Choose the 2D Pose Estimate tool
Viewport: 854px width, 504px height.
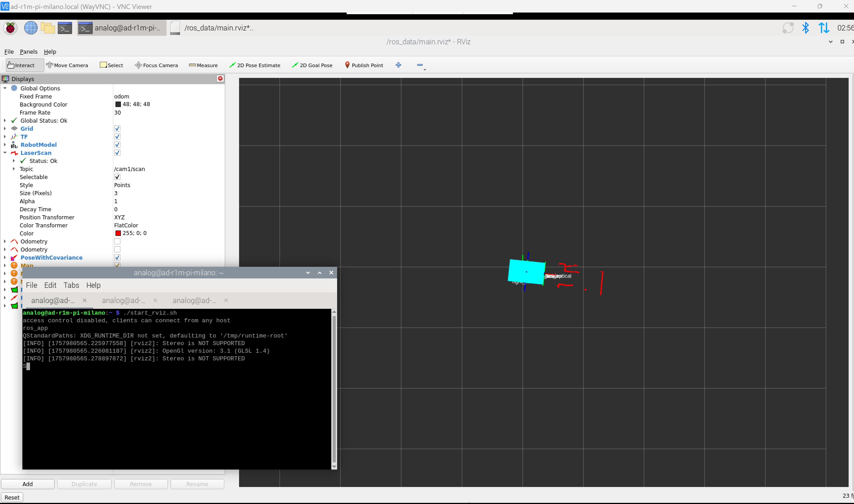pyautogui.click(x=255, y=65)
